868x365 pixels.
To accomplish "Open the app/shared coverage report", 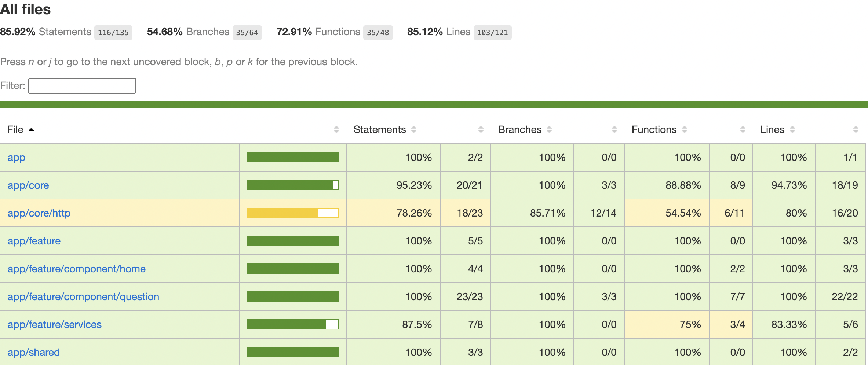I will click(x=34, y=352).
